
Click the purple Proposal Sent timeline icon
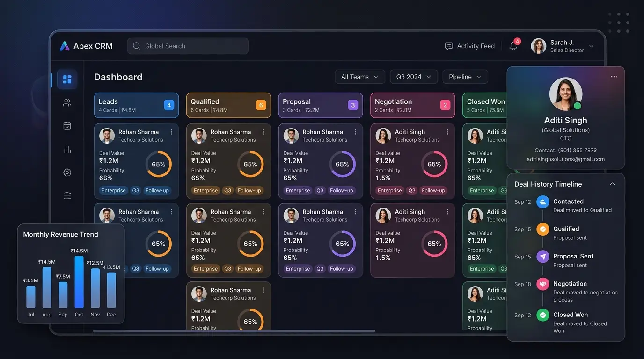(543, 257)
